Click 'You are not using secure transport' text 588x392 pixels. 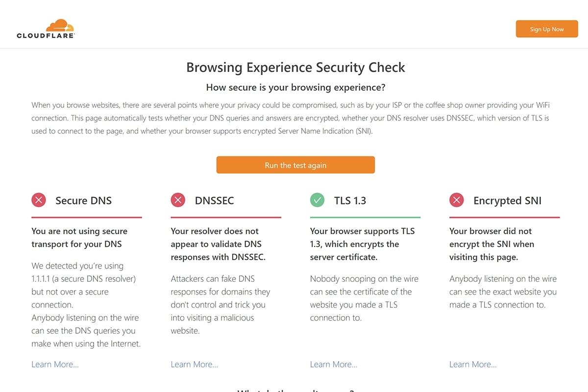(x=79, y=238)
